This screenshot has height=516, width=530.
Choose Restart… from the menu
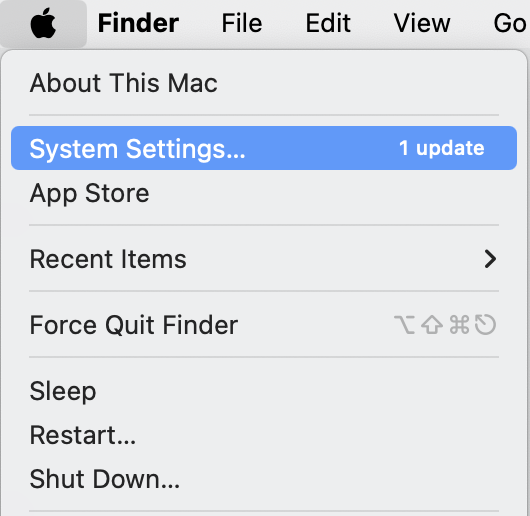click(x=264, y=435)
